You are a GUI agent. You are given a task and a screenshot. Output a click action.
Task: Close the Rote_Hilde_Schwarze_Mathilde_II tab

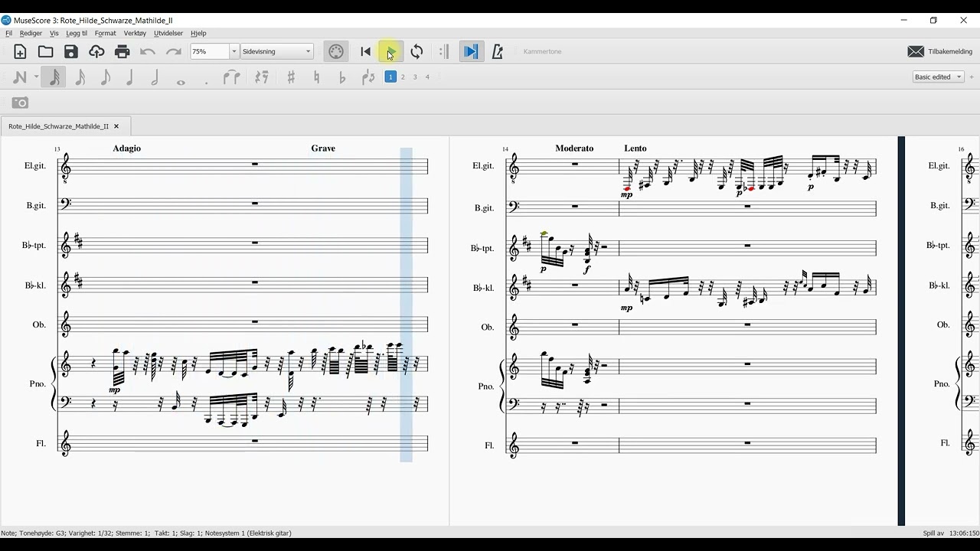pyautogui.click(x=116, y=126)
